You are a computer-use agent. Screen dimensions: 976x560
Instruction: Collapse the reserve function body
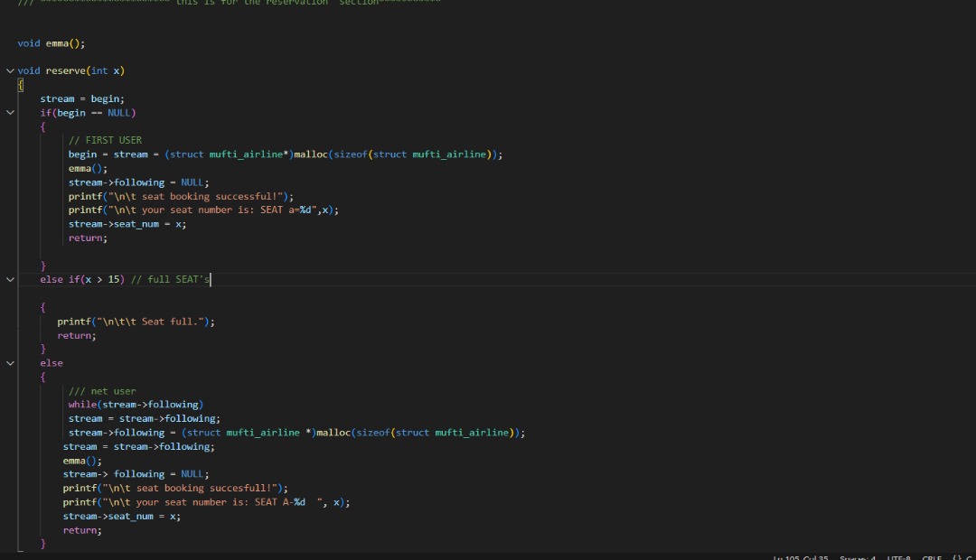[x=9, y=70]
